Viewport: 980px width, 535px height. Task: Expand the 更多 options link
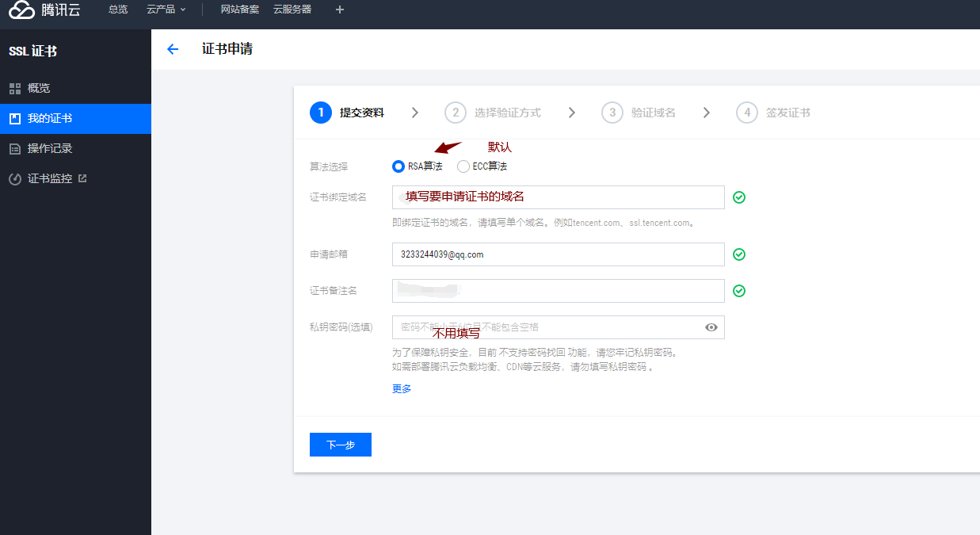point(402,389)
